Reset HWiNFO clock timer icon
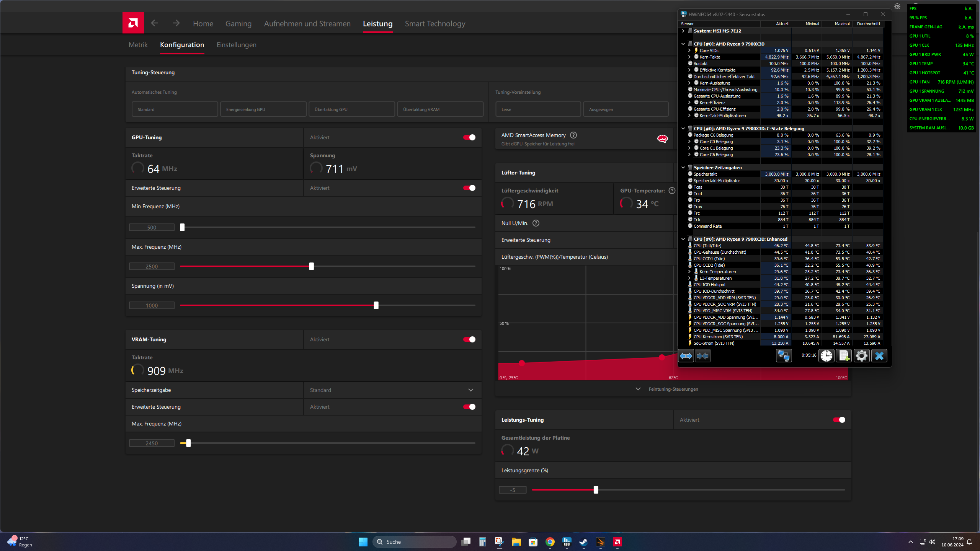The image size is (980, 551). tap(826, 356)
